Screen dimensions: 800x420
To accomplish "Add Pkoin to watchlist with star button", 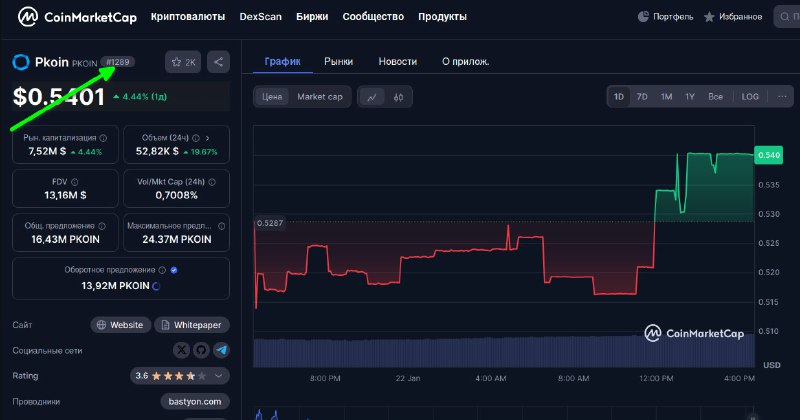I will tap(183, 62).
